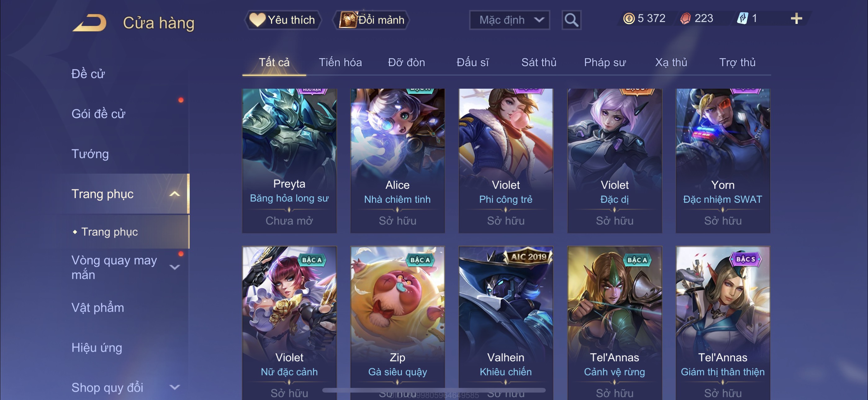Select Valhein Khiêu chiến AIC 2019 skin

505,322
